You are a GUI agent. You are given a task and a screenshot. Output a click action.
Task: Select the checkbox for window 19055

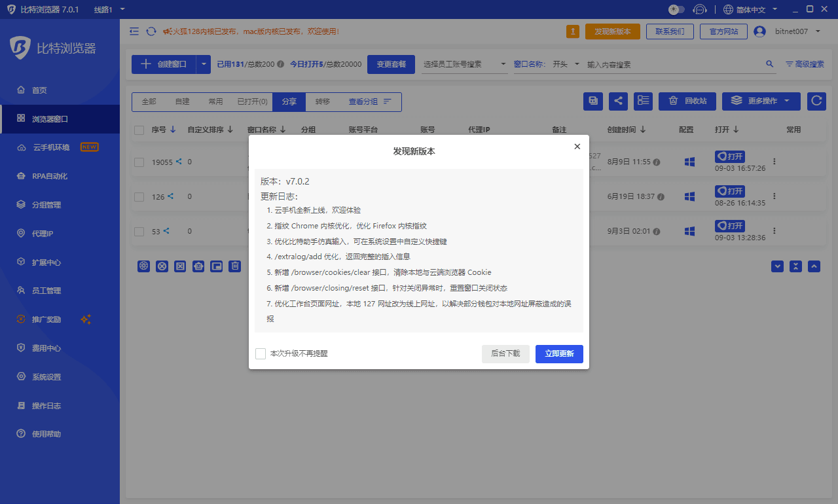point(139,162)
